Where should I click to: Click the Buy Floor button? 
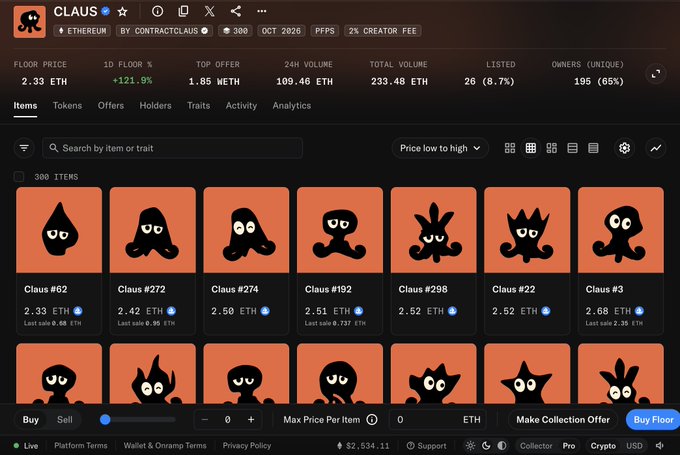(x=653, y=419)
